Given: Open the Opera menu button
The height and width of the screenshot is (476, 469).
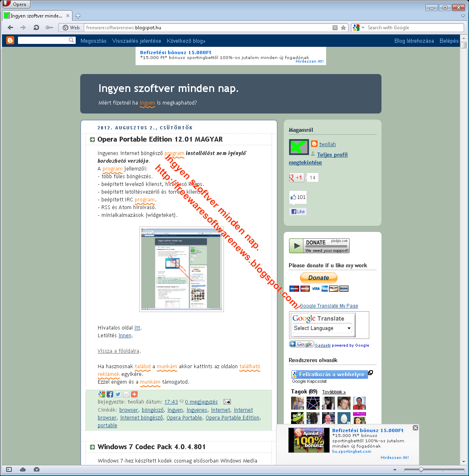Looking at the screenshot, I should [16, 4].
